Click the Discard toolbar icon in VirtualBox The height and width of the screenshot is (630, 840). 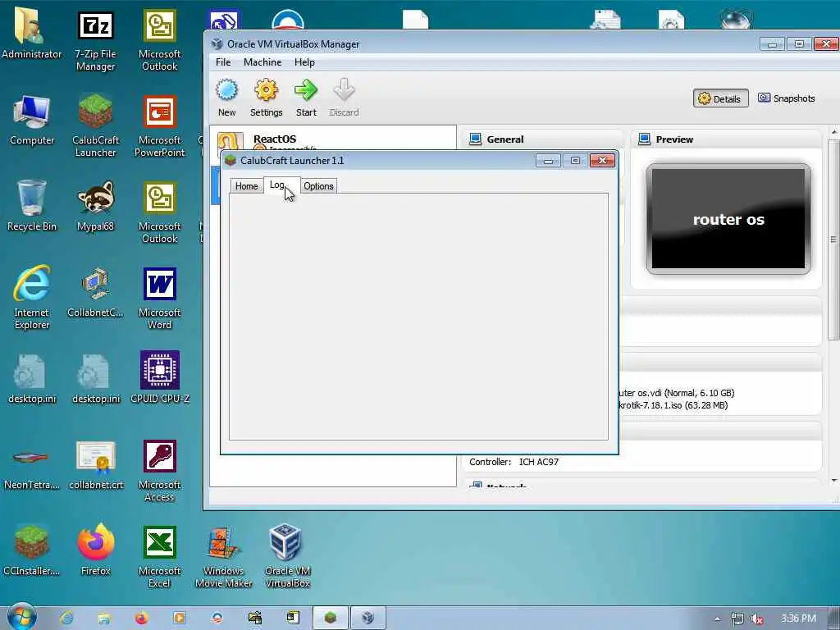click(x=344, y=98)
